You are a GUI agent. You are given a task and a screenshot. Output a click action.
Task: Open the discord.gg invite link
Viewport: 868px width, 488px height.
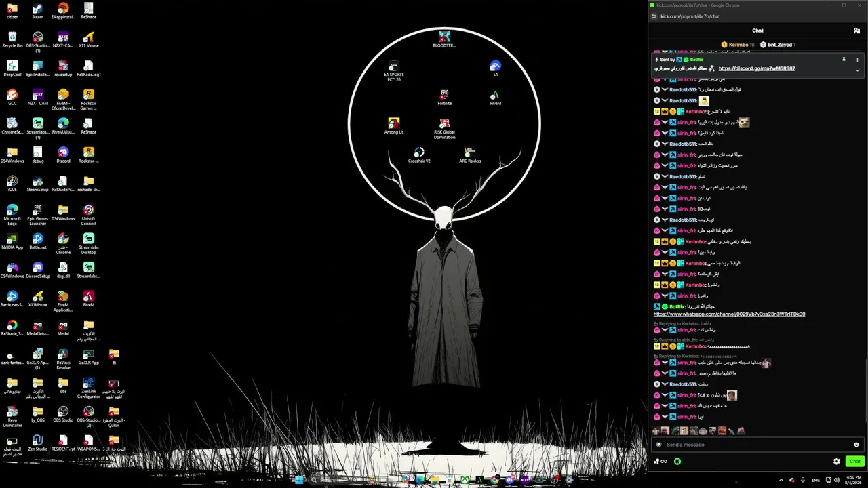757,68
